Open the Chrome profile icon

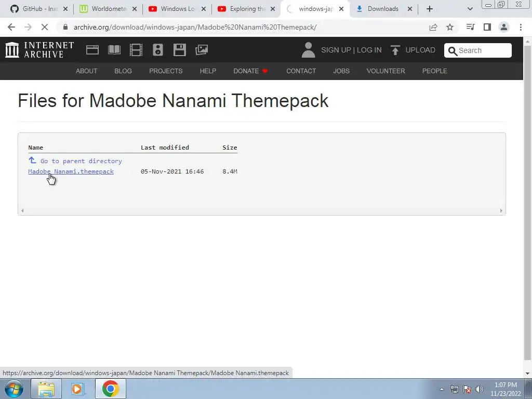pyautogui.click(x=504, y=27)
